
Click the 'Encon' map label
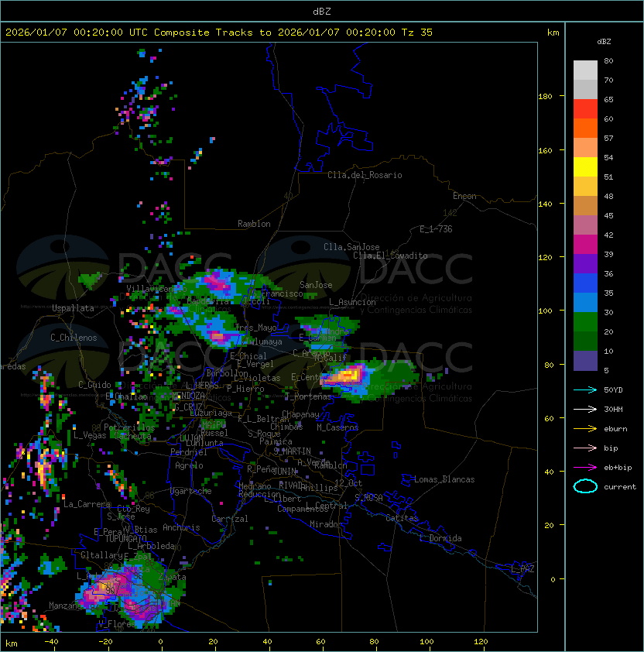coord(464,196)
